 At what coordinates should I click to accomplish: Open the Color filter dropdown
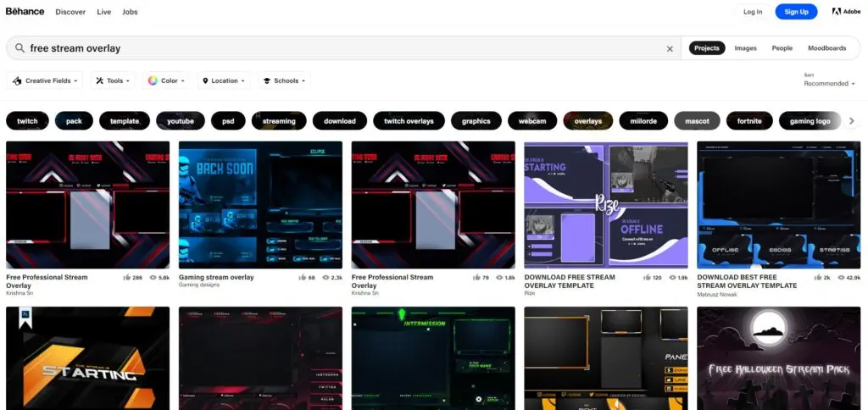pos(166,81)
